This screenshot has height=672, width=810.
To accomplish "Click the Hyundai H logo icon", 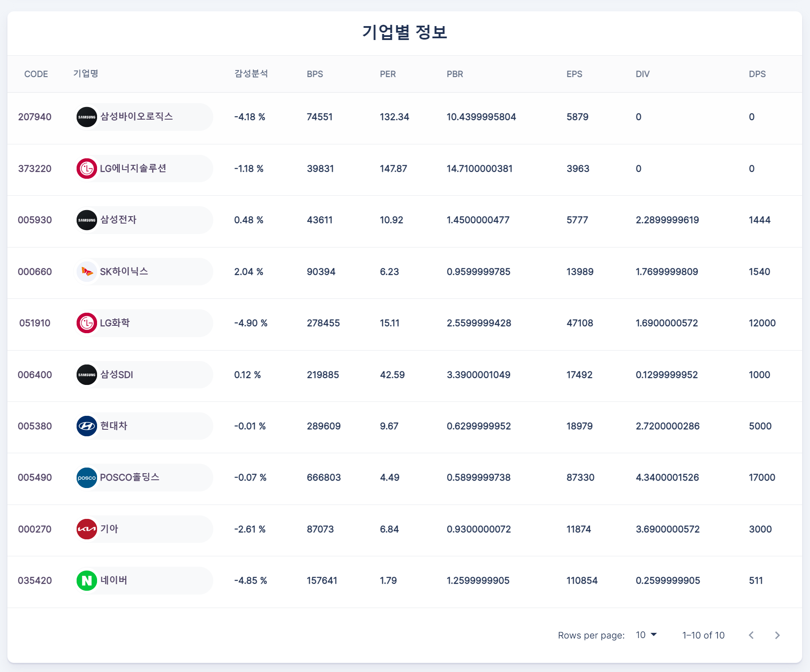I will [87, 426].
